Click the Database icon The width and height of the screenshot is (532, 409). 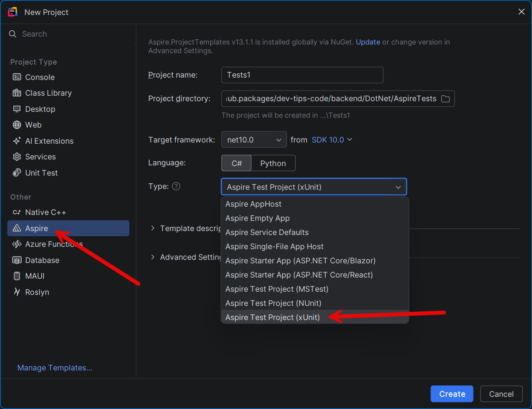17,260
